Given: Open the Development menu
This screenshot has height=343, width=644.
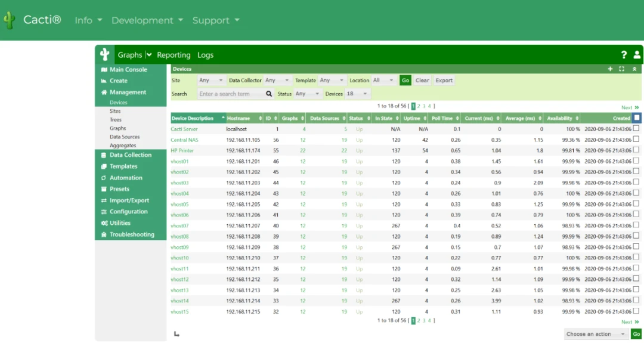Looking at the screenshot, I should (x=147, y=20).
